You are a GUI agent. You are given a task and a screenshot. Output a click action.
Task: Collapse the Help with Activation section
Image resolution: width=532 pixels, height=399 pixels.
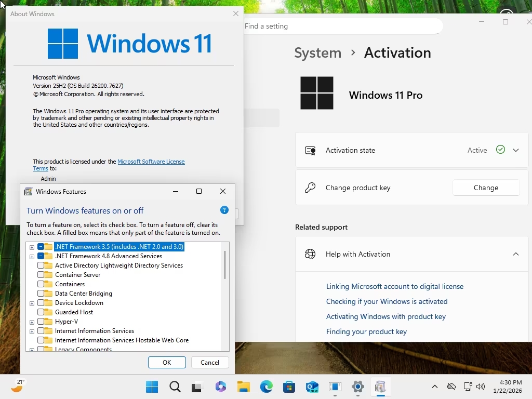point(516,254)
